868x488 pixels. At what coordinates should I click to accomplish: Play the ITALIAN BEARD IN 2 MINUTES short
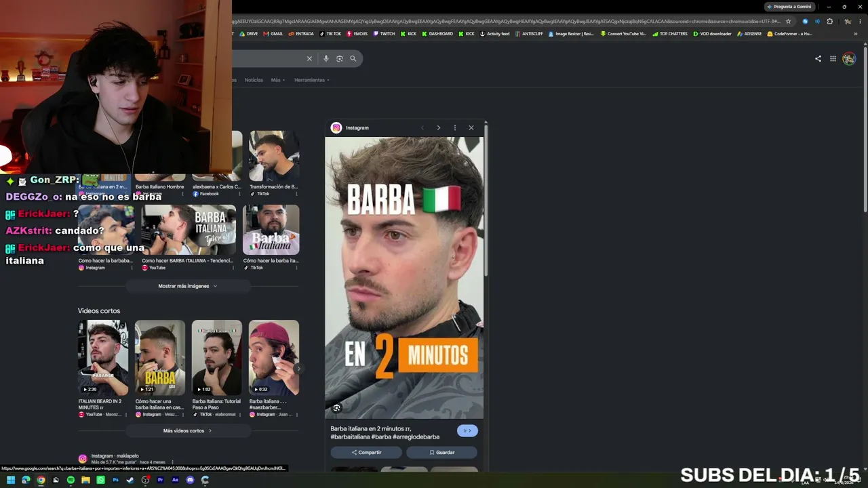point(103,358)
